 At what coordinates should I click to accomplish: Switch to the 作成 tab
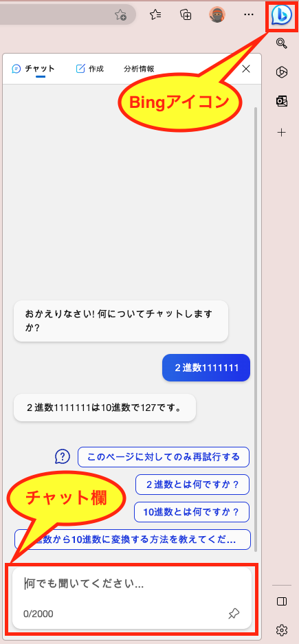(90, 69)
